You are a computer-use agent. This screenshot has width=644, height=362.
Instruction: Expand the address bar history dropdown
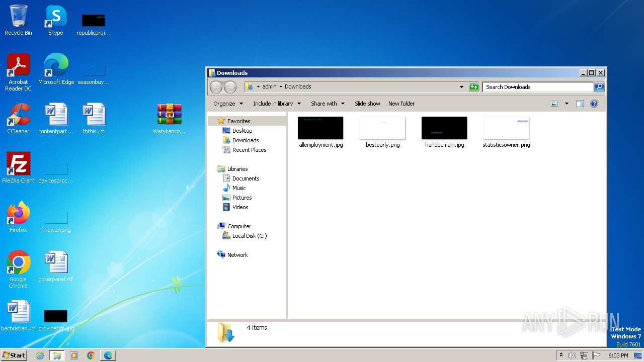pos(461,87)
